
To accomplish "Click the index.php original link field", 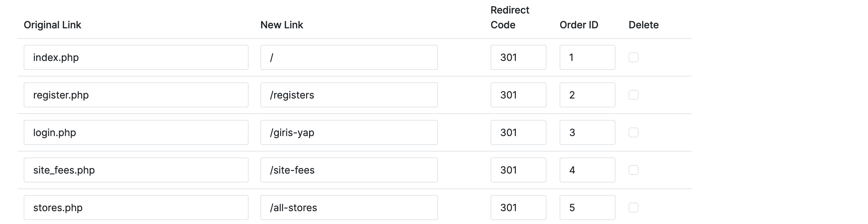I will pos(136,57).
